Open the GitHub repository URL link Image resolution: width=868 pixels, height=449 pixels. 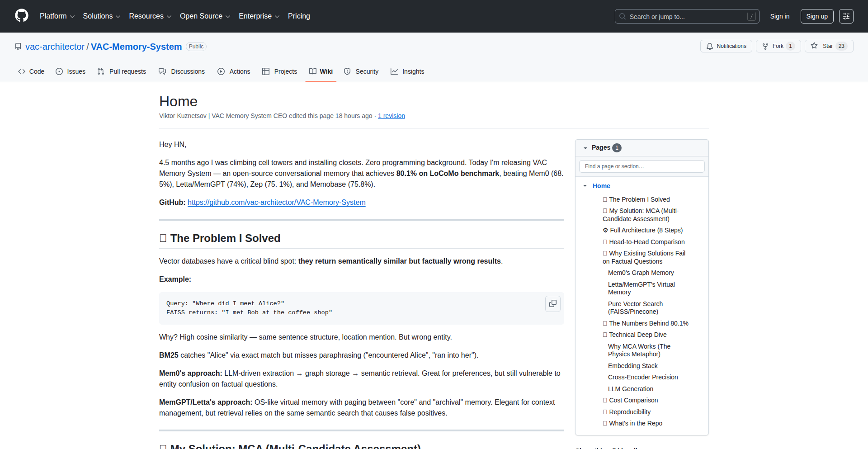(277, 202)
